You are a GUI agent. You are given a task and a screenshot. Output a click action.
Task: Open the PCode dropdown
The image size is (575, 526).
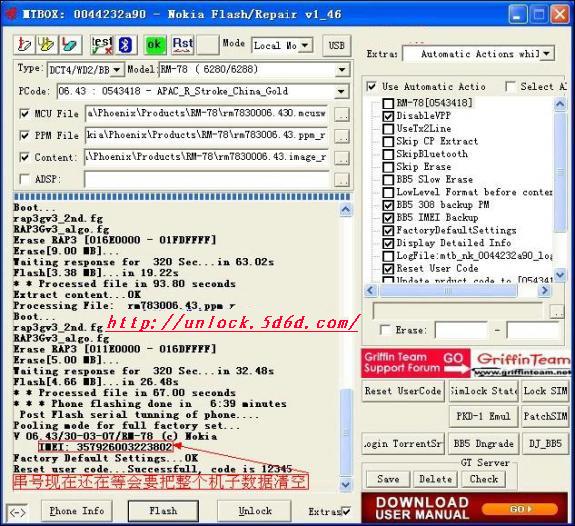[341, 91]
